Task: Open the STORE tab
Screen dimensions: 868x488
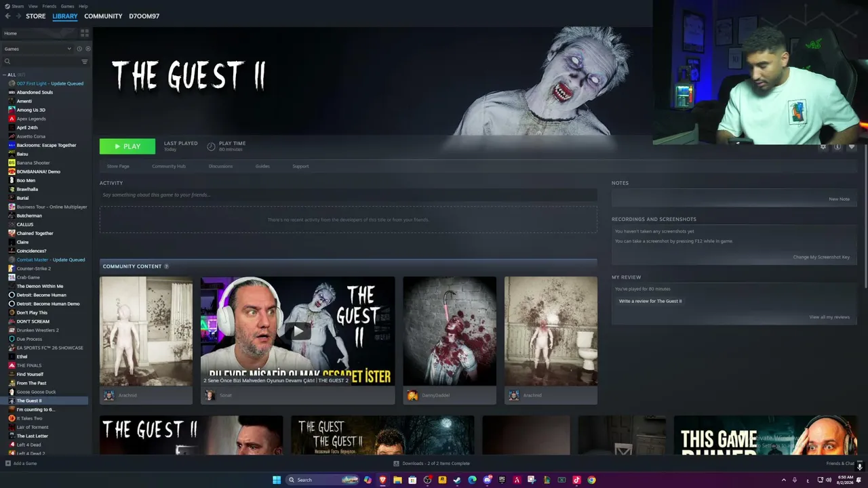Action: point(36,16)
